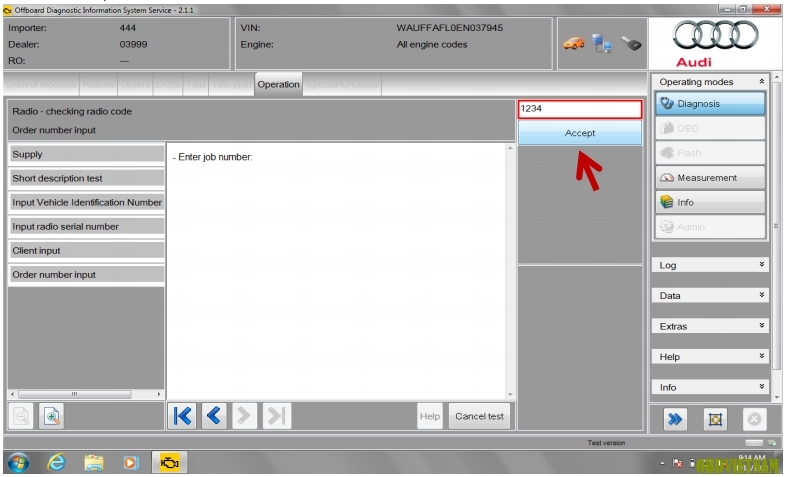Click the right sidebar vertical scrollbar
Image resolution: width=786 pixels, height=477 pixels.
(776, 225)
